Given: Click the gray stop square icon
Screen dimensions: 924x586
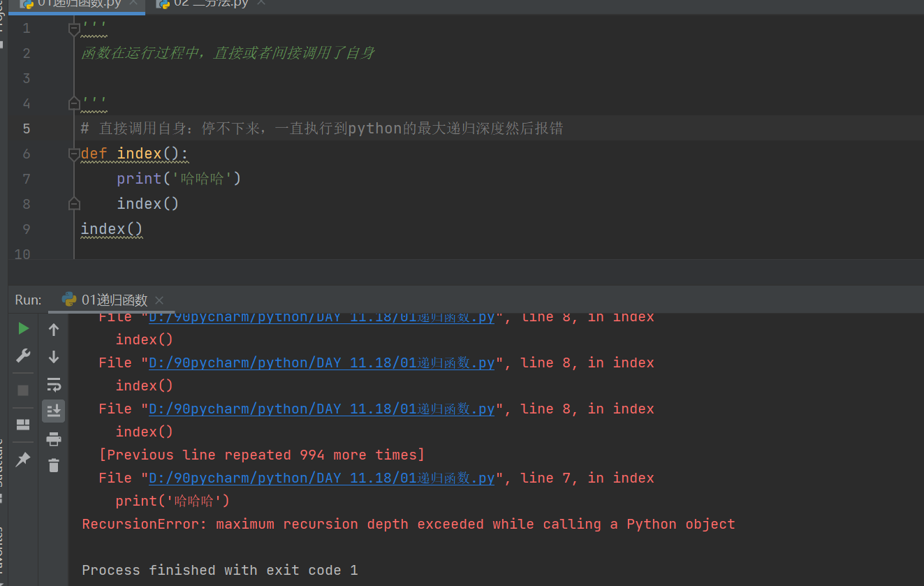Looking at the screenshot, I should click(23, 390).
